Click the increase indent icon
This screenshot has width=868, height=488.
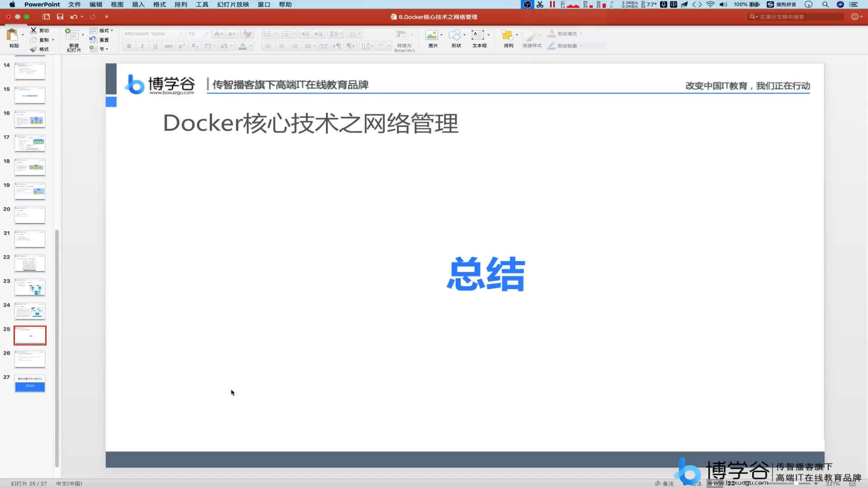click(x=319, y=34)
